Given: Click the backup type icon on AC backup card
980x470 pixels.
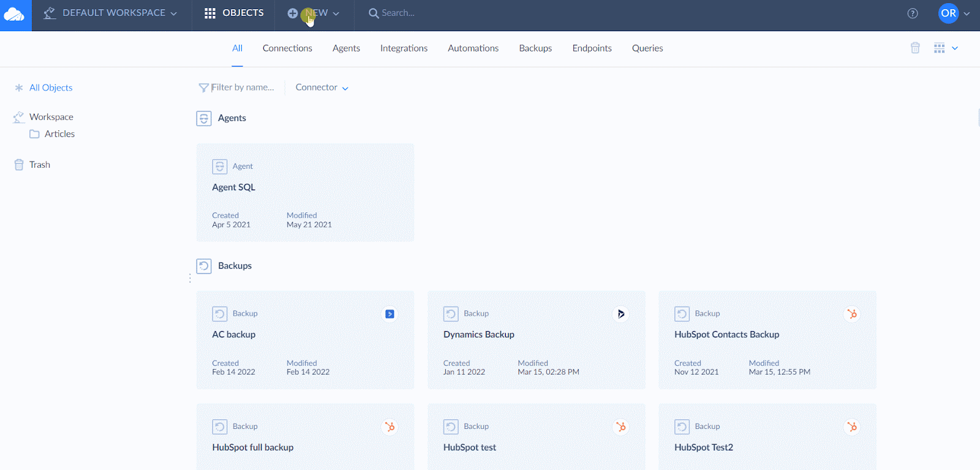Looking at the screenshot, I should (220, 314).
